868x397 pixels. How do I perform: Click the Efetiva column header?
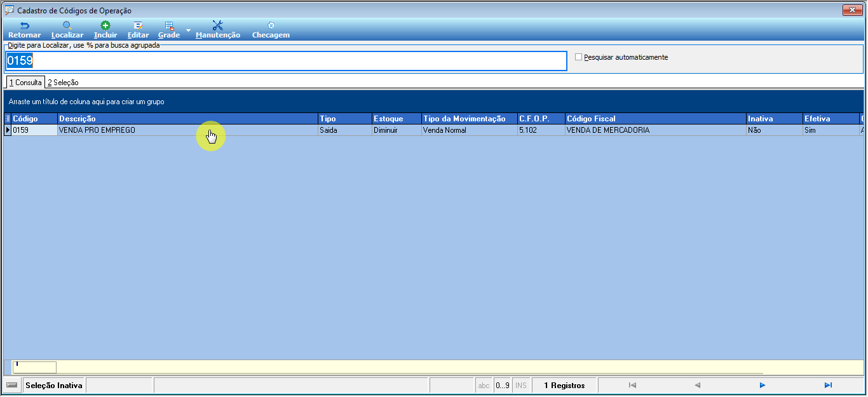(x=831, y=119)
